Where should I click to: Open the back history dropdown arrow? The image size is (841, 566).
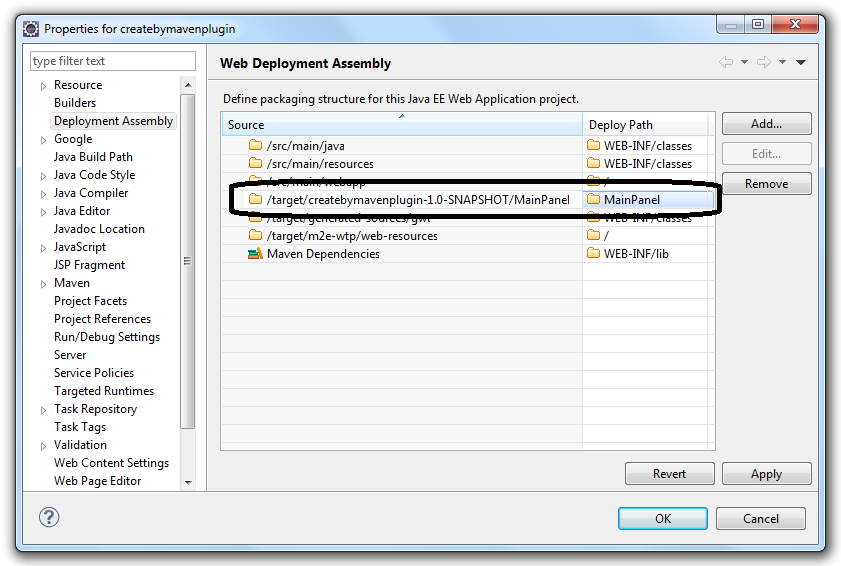(x=744, y=62)
